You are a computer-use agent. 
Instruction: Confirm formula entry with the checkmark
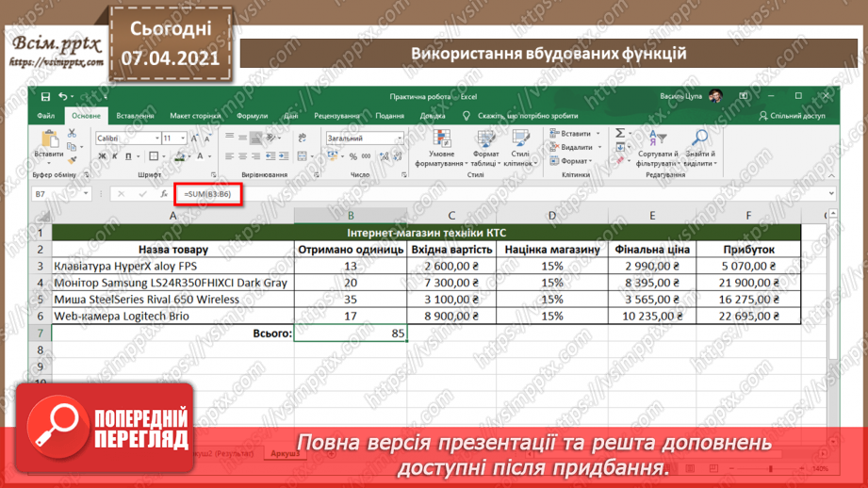[143, 194]
